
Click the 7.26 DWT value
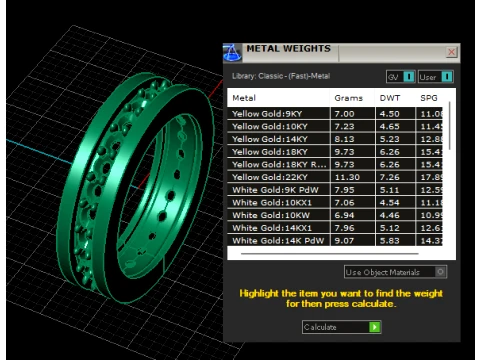pos(390,177)
